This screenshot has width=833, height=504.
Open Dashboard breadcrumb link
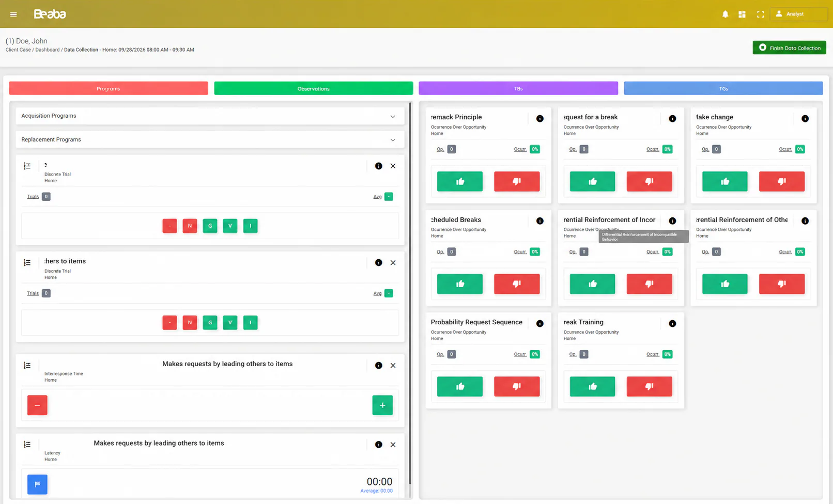tap(48, 50)
